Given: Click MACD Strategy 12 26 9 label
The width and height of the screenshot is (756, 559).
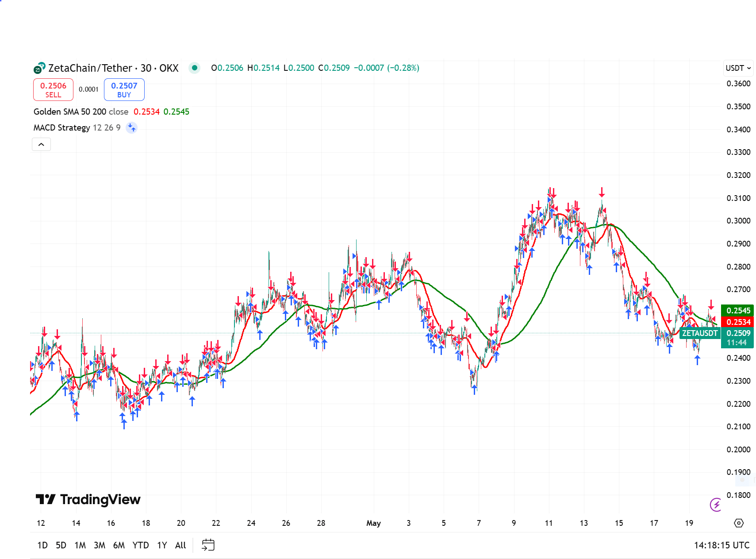Looking at the screenshot, I should [x=77, y=127].
